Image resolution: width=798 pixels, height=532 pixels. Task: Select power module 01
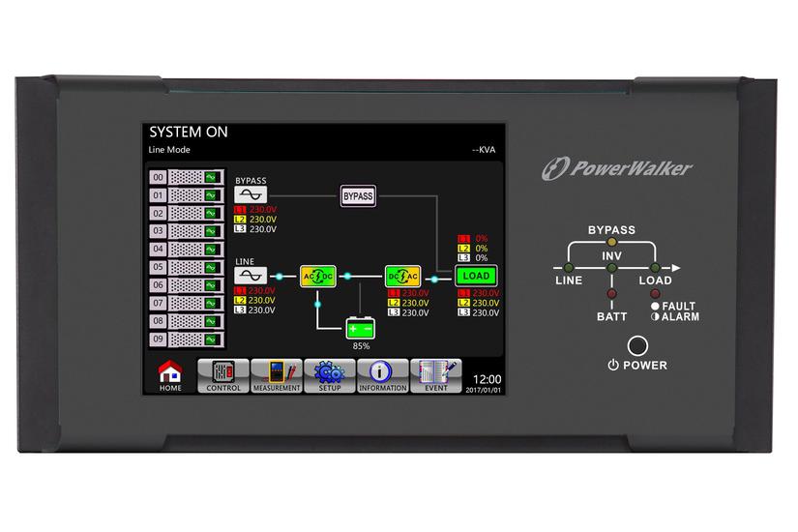[187, 195]
